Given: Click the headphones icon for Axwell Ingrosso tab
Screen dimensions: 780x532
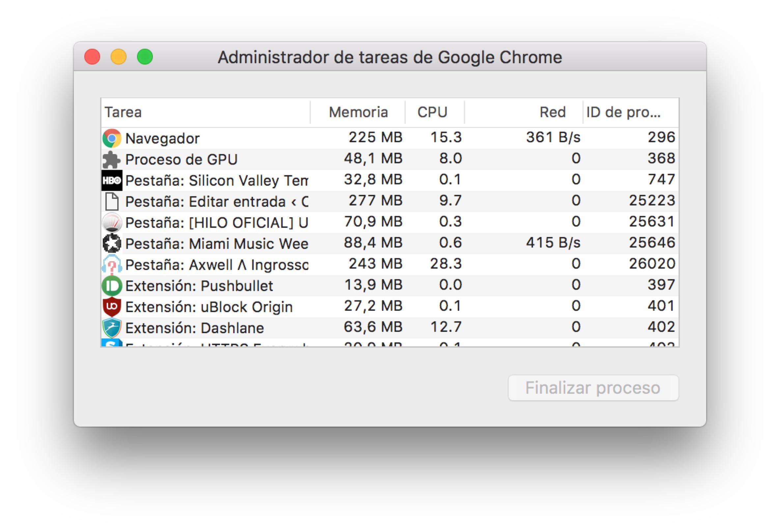Looking at the screenshot, I should pyautogui.click(x=112, y=265).
